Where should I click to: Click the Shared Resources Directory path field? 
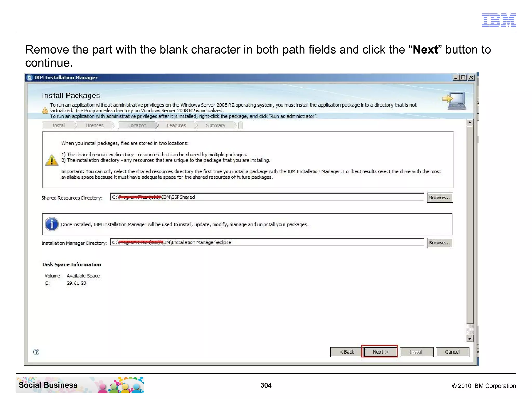click(267, 197)
